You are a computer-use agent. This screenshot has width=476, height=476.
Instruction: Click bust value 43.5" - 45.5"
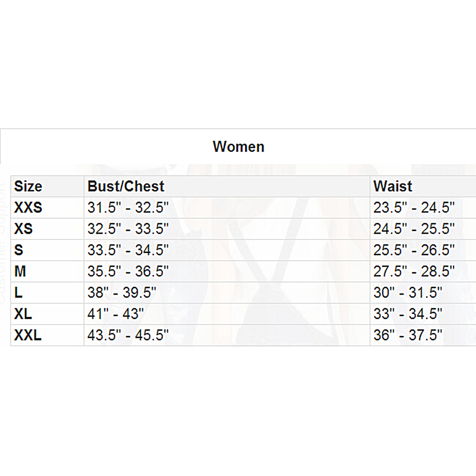tap(128, 335)
